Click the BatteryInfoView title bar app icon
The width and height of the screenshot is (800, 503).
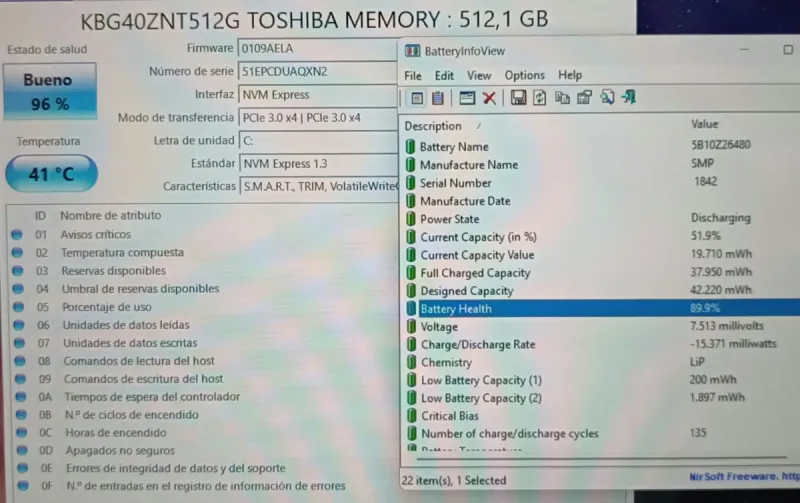(412, 51)
